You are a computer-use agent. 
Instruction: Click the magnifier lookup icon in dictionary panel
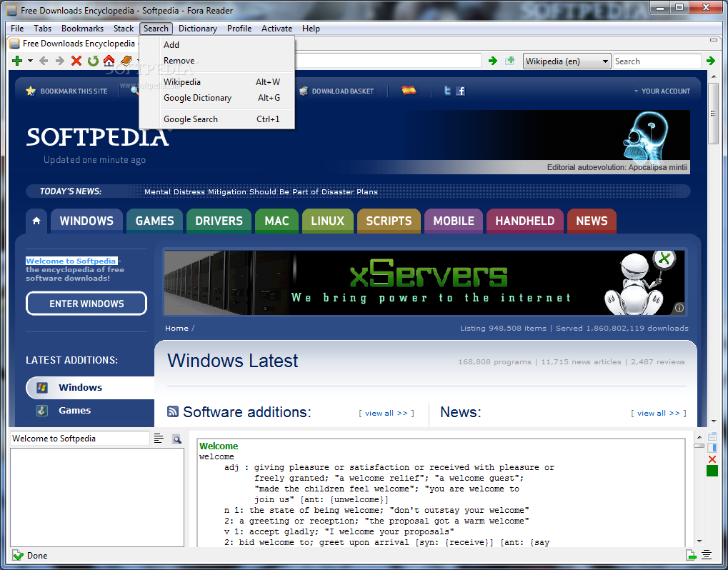[x=176, y=439]
